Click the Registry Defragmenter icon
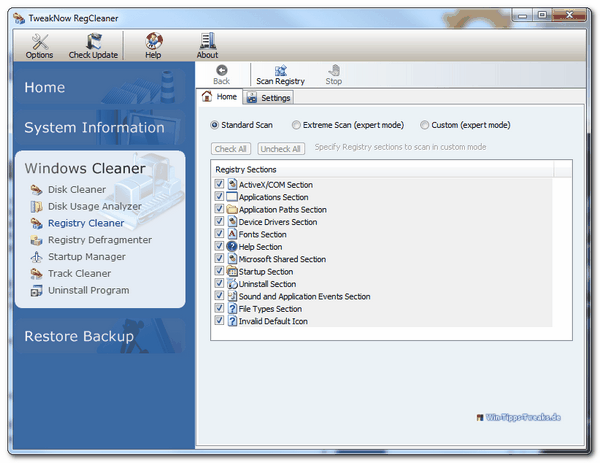Viewport: 600px width, 463px height. pos(36,240)
